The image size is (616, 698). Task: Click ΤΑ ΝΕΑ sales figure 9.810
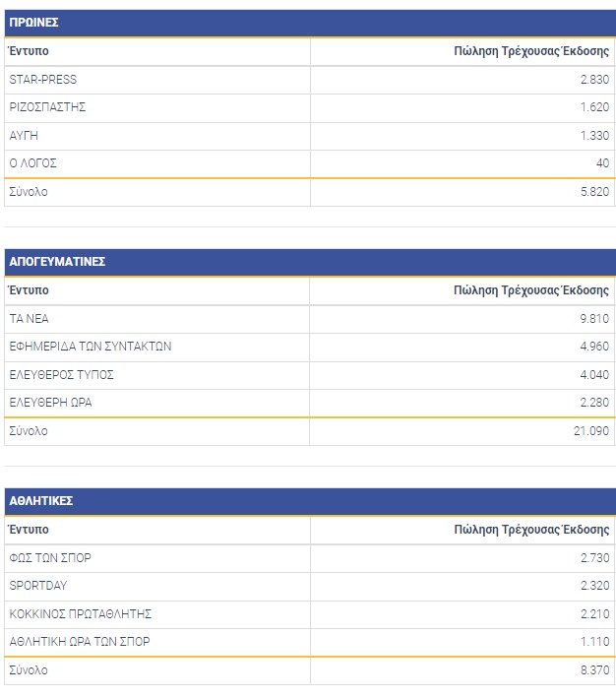coord(594,319)
